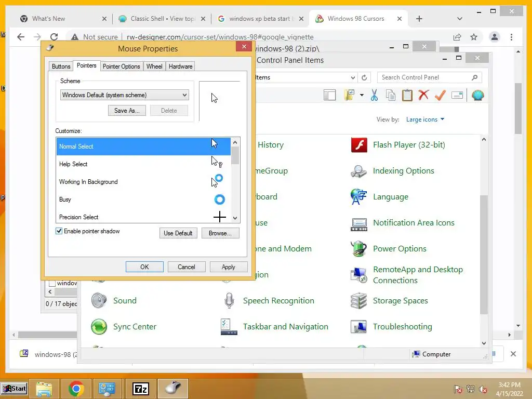Click the Chrome share page icon
The height and width of the screenshot is (399, 532).
[x=457, y=37]
